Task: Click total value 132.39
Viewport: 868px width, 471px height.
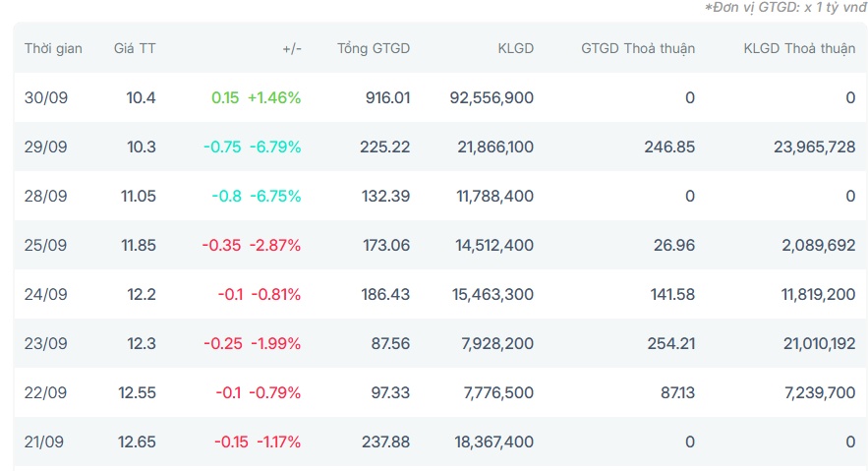Action: click(x=386, y=197)
